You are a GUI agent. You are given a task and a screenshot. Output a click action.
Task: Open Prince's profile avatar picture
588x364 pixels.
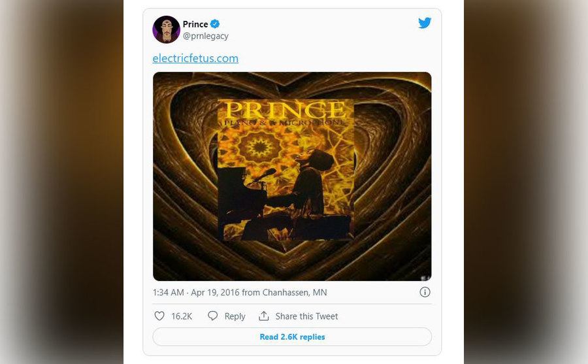tap(166, 29)
